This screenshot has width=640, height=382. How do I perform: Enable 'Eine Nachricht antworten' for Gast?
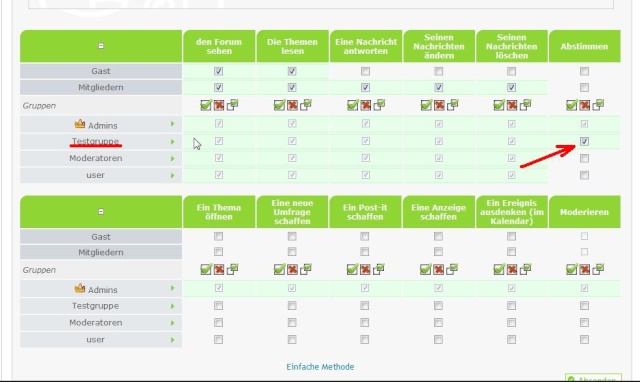tap(365, 71)
